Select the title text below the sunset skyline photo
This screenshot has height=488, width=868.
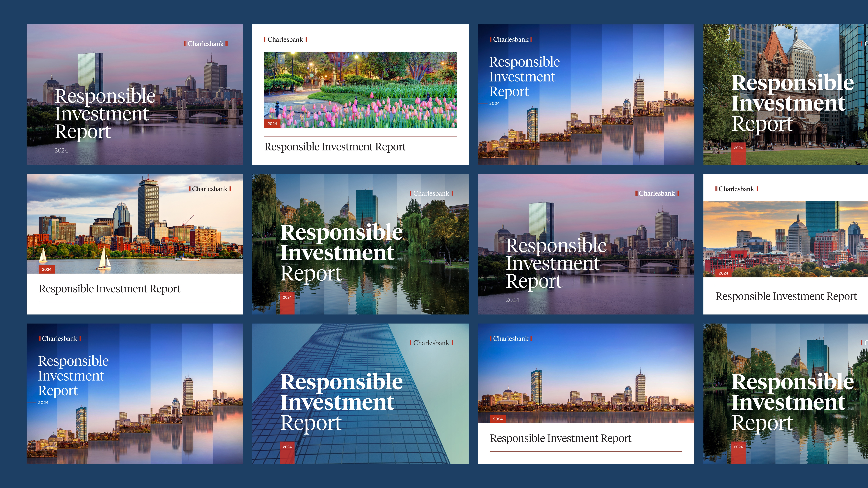point(786,296)
